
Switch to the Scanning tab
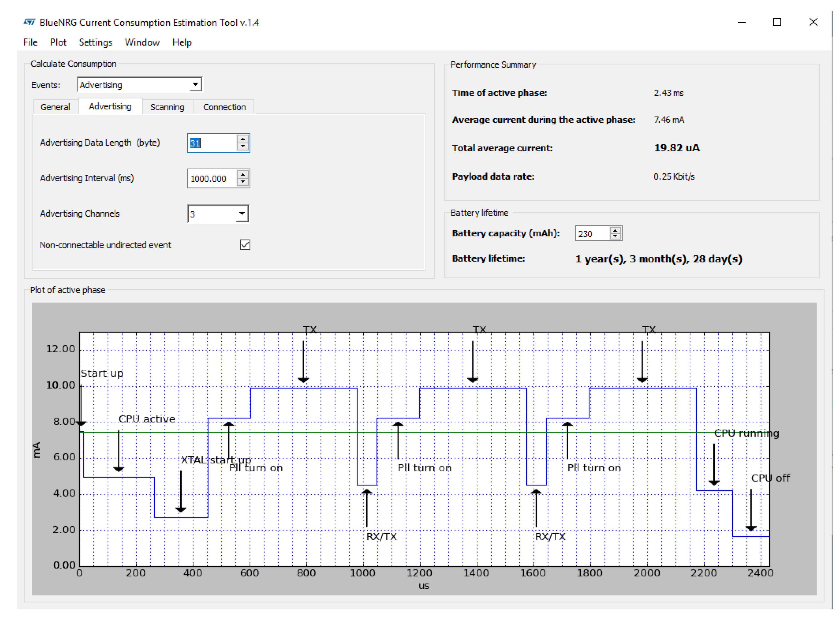167,107
